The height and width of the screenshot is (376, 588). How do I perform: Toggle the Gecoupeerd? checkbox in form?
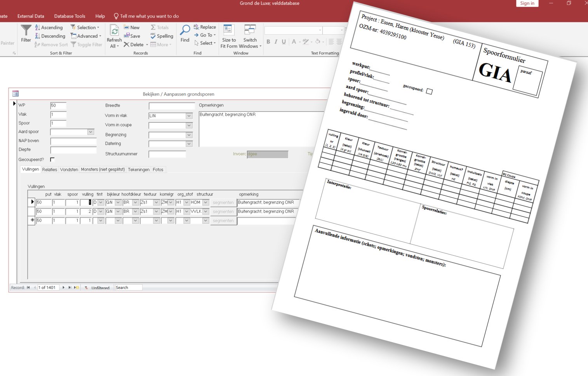coord(52,160)
